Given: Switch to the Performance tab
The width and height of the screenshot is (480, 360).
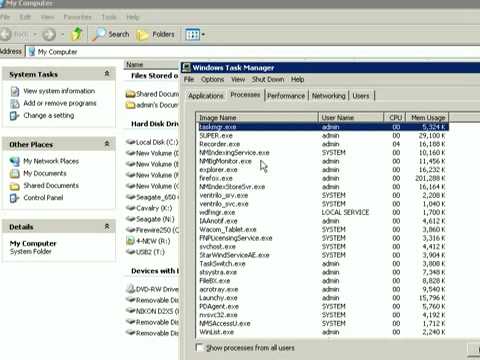Looking at the screenshot, I should [286, 96].
